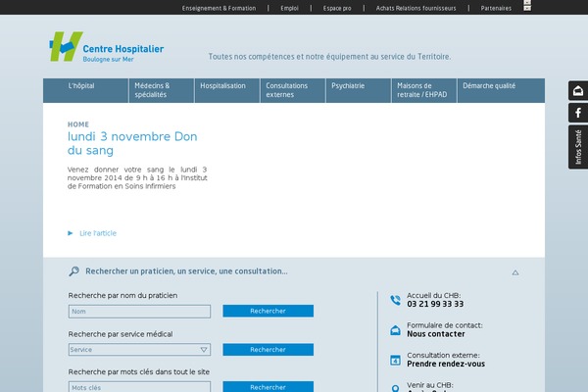588x392 pixels.
Task: Open the article title lundi 3 novembre Don du sang
Action: [x=132, y=143]
